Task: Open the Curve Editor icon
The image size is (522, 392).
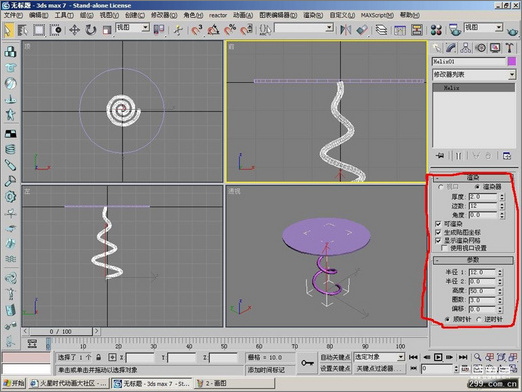Action: pyautogui.click(x=400, y=30)
